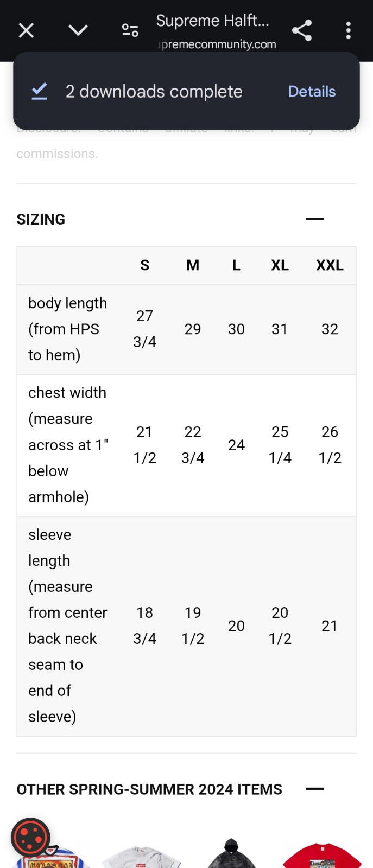Tap the share icon

click(302, 30)
